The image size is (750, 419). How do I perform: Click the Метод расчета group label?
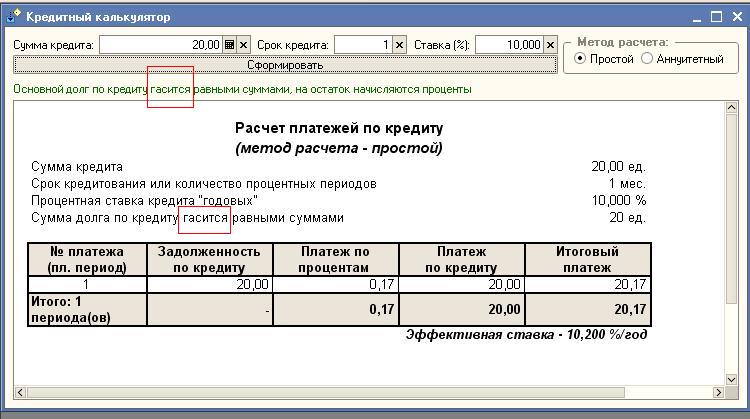click(x=623, y=42)
